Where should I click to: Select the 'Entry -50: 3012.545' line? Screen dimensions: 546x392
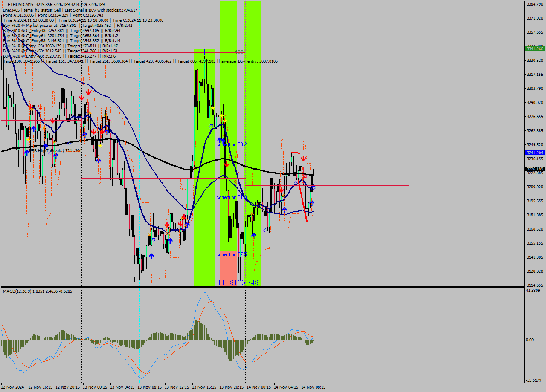[60, 51]
